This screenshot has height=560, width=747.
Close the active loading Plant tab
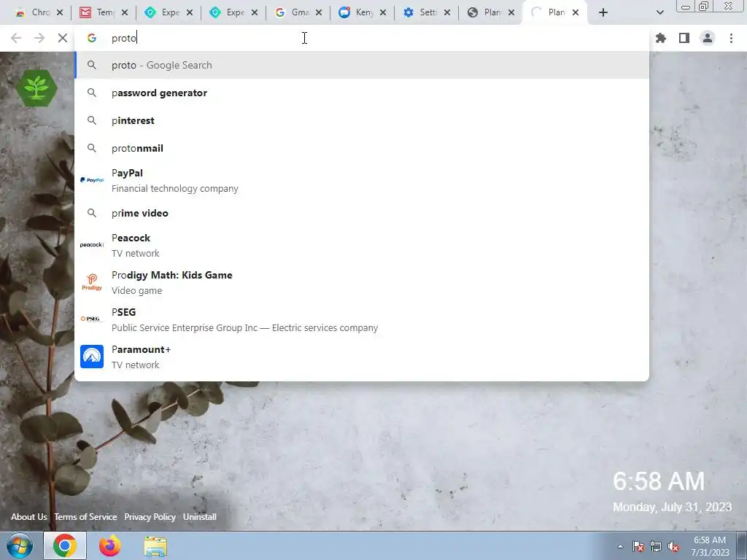[576, 12]
